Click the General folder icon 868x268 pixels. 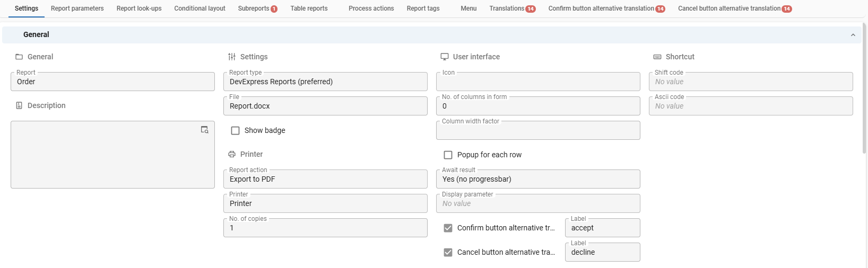(19, 57)
